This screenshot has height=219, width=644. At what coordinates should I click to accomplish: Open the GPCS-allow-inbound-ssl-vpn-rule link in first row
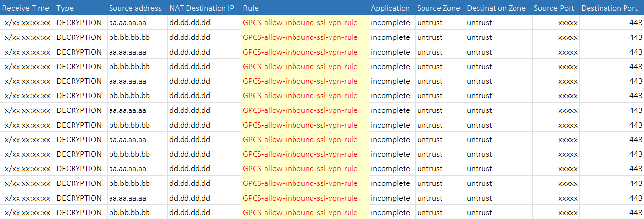coord(300,23)
